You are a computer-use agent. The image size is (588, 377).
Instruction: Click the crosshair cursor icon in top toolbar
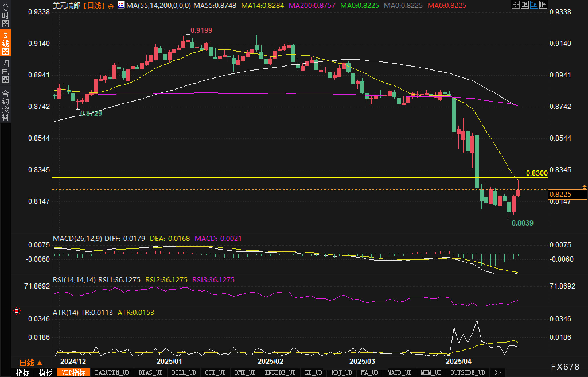click(x=515, y=5)
